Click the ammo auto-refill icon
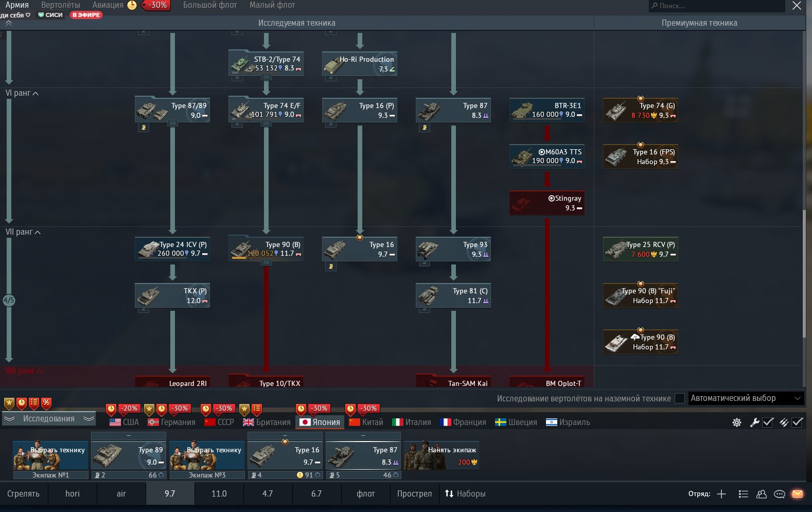This screenshot has height=512, width=812. 784,422
